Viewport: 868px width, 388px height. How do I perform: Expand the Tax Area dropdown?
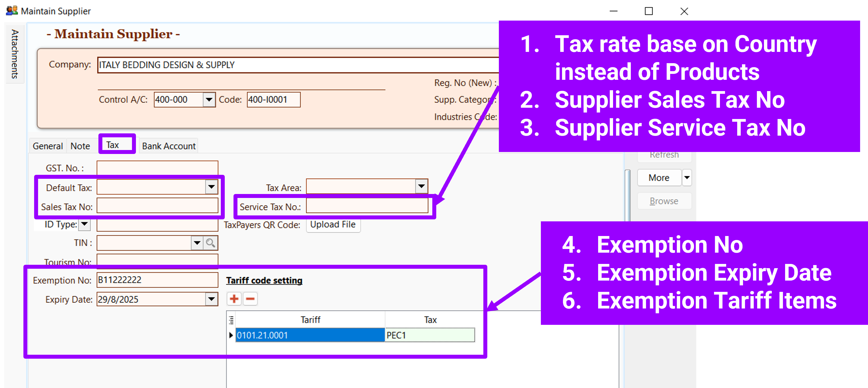pyautogui.click(x=421, y=186)
